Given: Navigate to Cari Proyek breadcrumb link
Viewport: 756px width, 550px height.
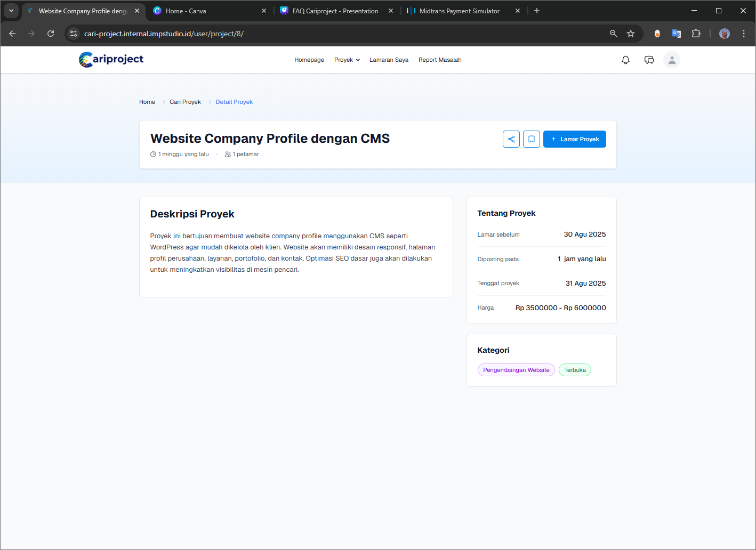Looking at the screenshot, I should (x=185, y=102).
